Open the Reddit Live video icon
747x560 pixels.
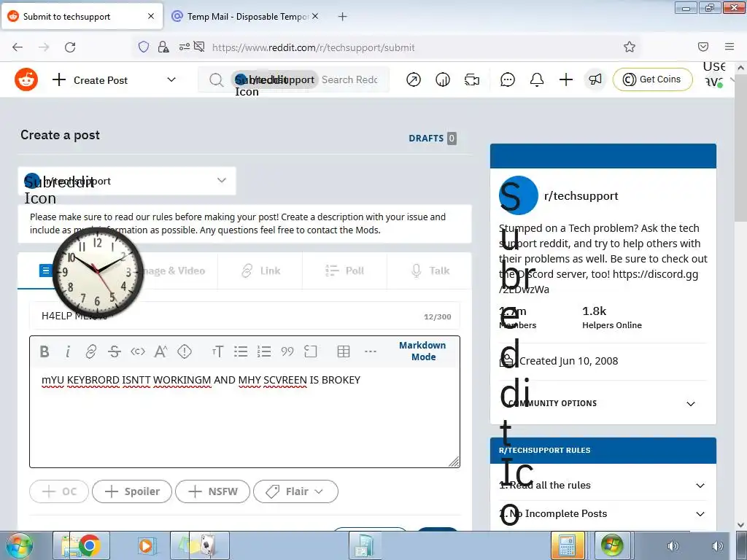click(472, 79)
